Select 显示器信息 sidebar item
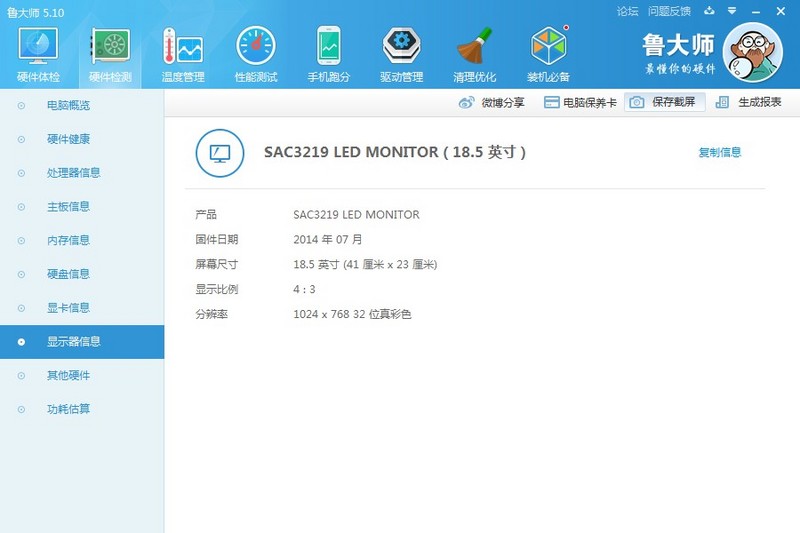The width and height of the screenshot is (800, 533). [82, 342]
